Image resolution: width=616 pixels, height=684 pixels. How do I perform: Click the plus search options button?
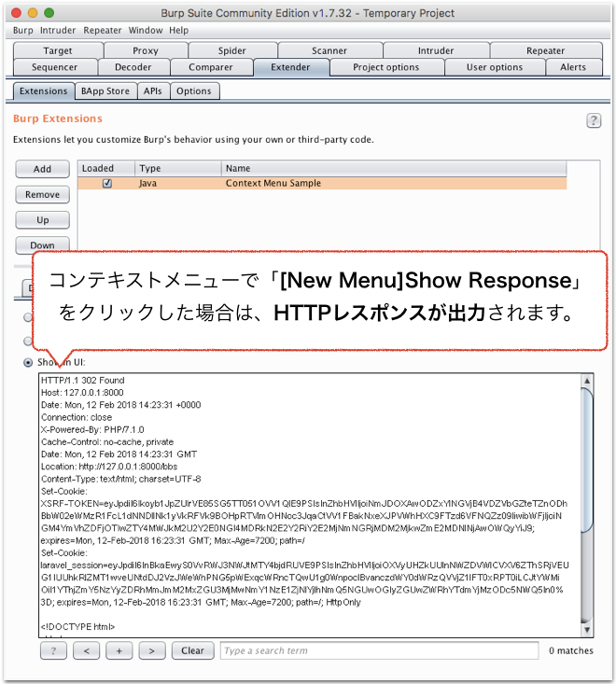coord(119,650)
